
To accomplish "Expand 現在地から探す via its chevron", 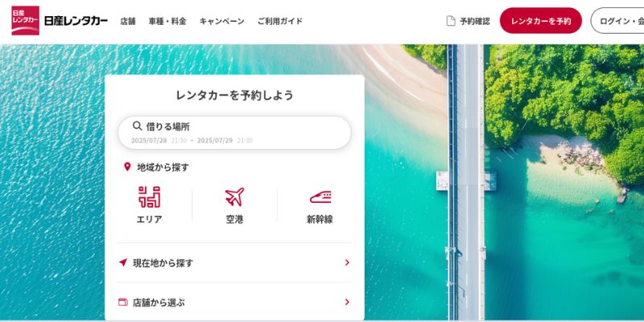I will coord(347,262).
